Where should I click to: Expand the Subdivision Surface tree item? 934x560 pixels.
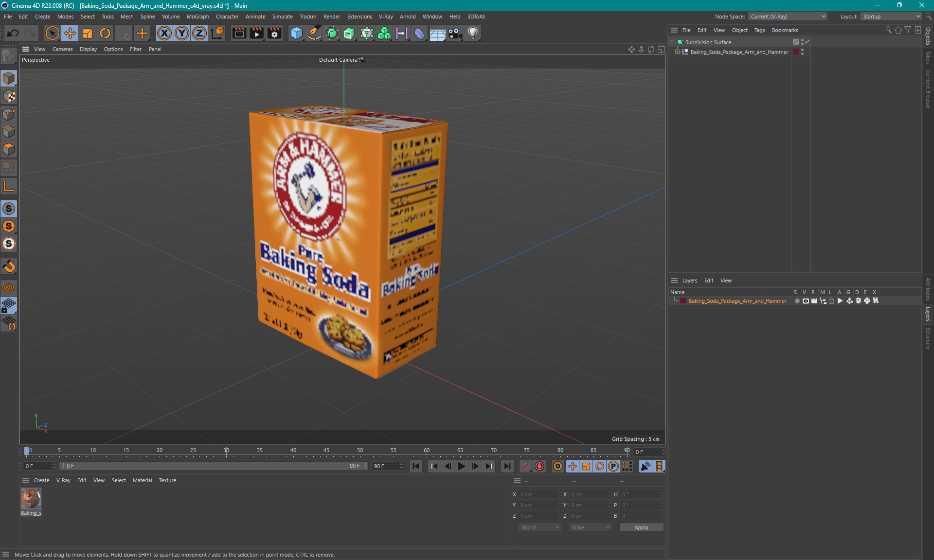(x=672, y=42)
